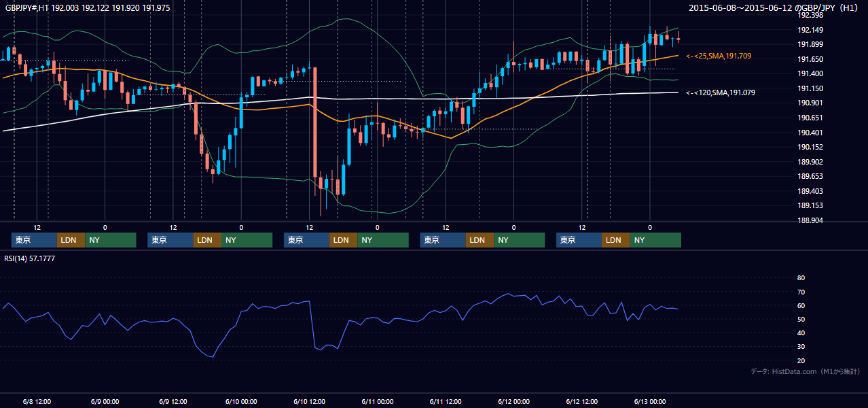Select the 6/8 12:00 date label

37,402
